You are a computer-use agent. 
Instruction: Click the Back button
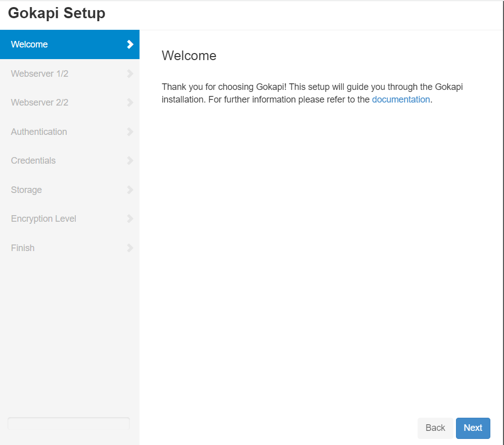click(x=435, y=428)
